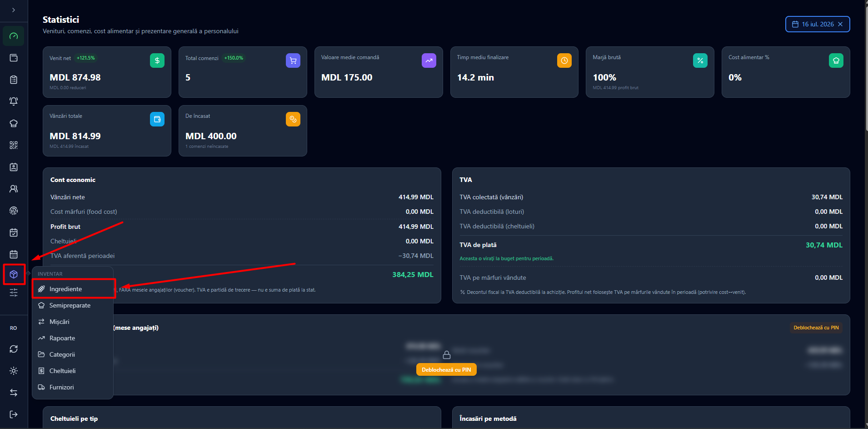Open the fingerprint icon in sidebar

pyautogui.click(x=14, y=211)
